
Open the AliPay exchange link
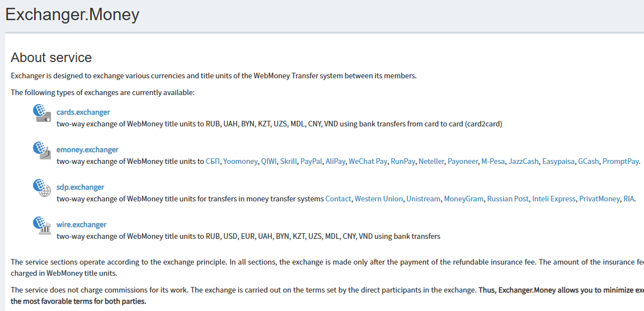click(x=335, y=161)
